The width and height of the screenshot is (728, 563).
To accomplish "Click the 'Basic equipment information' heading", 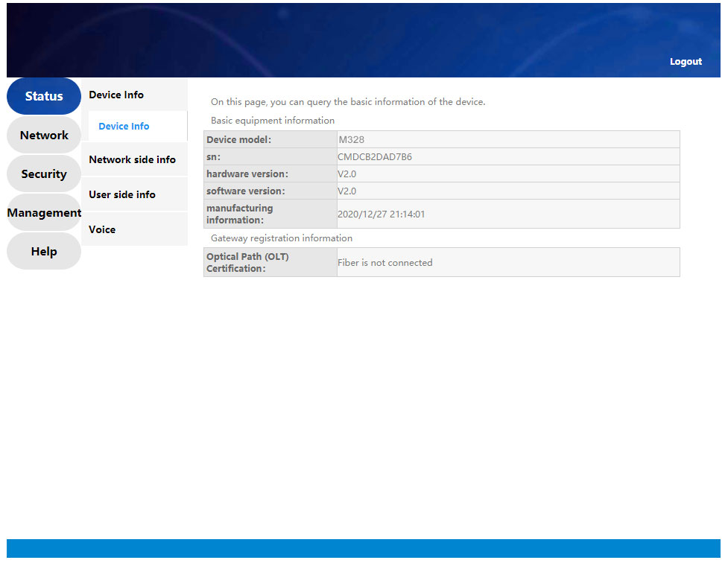I will pos(273,120).
